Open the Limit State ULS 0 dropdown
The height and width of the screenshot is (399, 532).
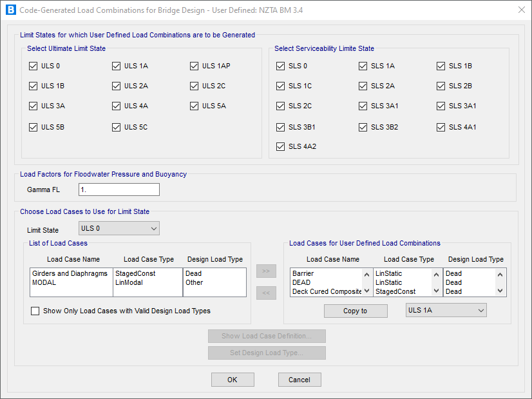[119, 228]
